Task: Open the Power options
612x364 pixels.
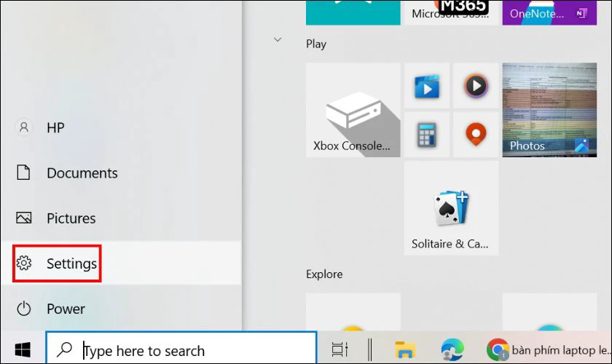Action: coord(121,309)
